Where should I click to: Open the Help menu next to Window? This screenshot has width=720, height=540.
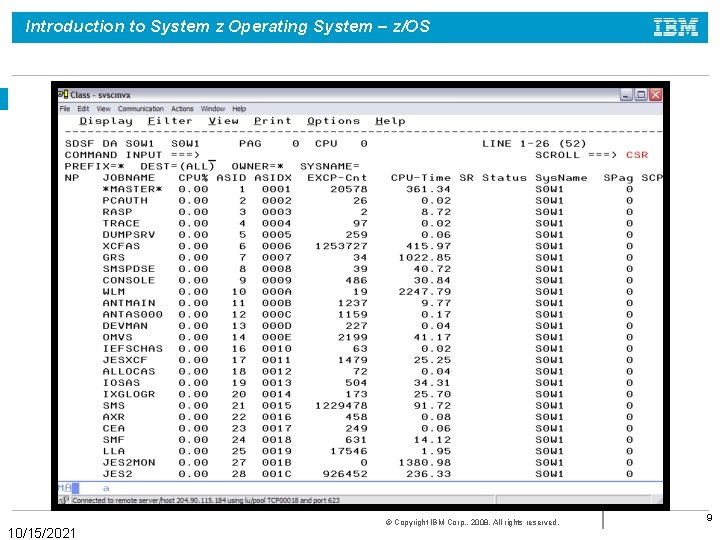(239, 109)
